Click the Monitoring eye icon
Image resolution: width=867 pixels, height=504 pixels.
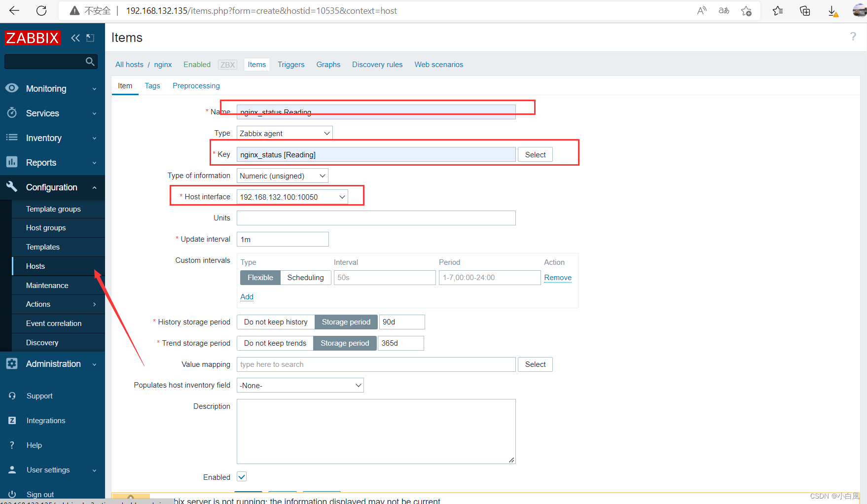click(x=12, y=88)
